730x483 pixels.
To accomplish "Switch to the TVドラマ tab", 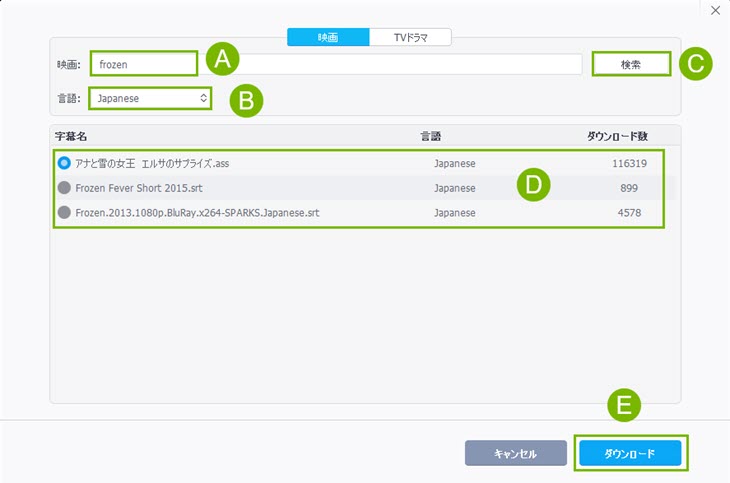I will (410, 37).
